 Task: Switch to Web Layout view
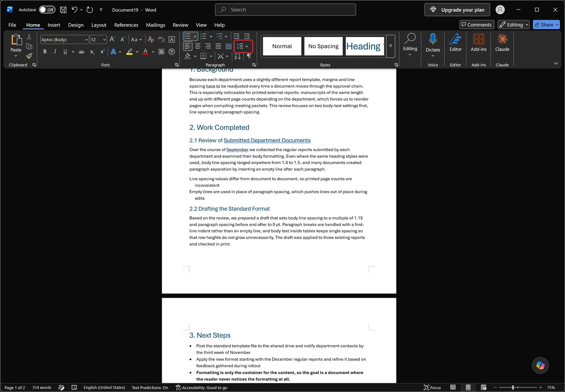click(484, 387)
